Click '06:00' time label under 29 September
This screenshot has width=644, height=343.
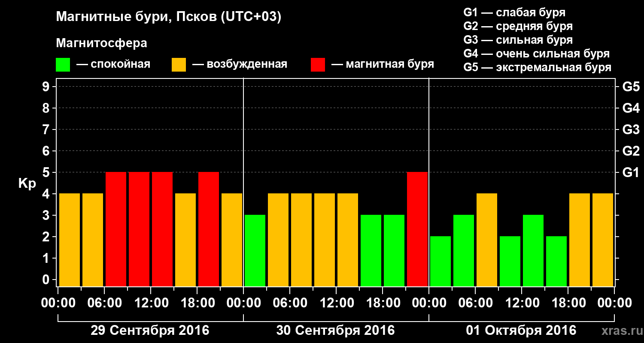point(104,303)
